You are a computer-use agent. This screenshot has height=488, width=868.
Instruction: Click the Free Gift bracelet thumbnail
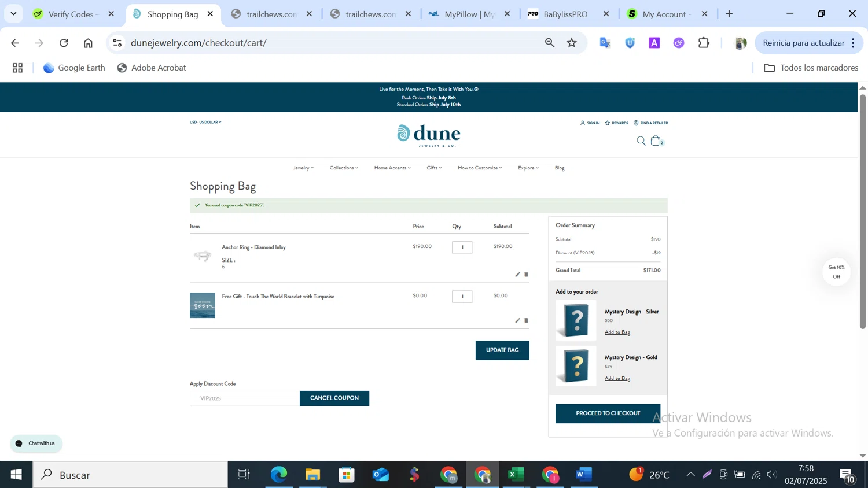203,305
